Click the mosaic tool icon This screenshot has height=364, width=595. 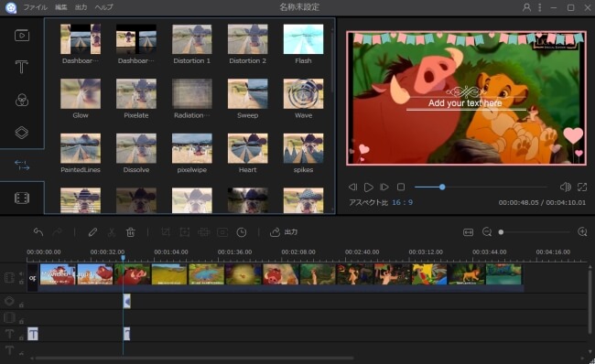(204, 232)
